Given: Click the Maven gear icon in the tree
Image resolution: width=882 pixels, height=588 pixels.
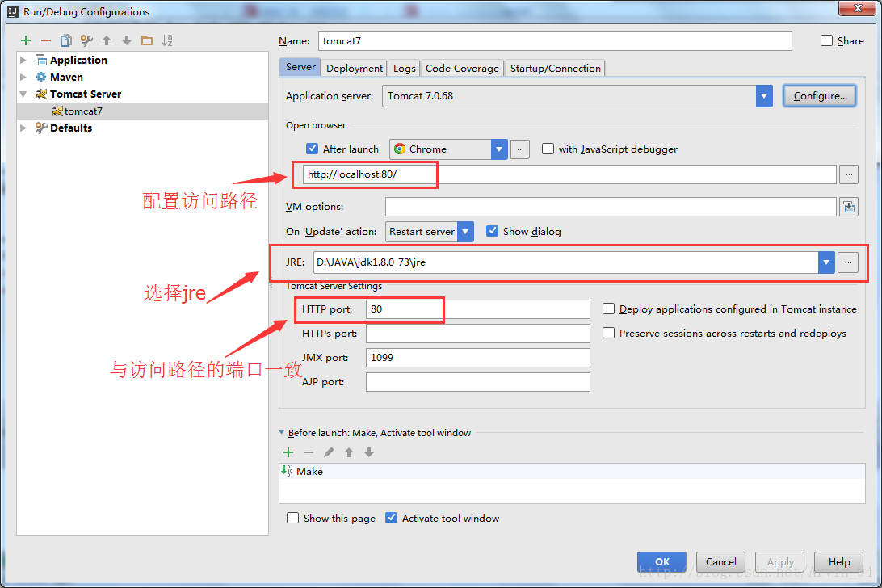Looking at the screenshot, I should [x=41, y=77].
